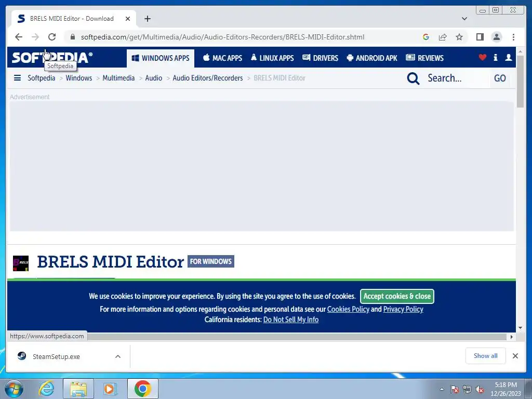Click the Softpedia logo
Screen dimensions: 532x399
[x=52, y=57]
